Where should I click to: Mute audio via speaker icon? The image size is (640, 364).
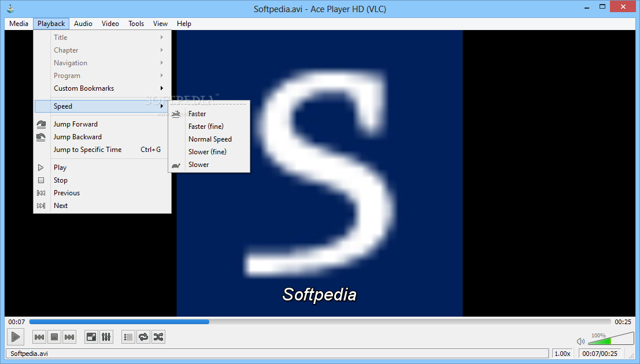(x=580, y=341)
